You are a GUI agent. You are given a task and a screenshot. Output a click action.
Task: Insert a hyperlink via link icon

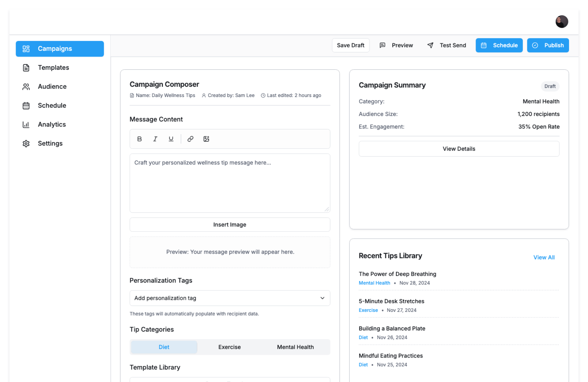point(190,139)
